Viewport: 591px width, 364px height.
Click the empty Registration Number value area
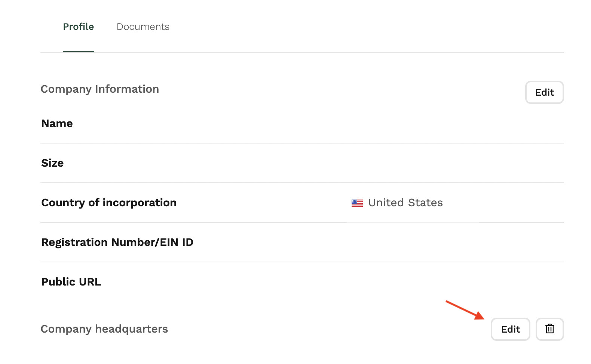point(455,242)
